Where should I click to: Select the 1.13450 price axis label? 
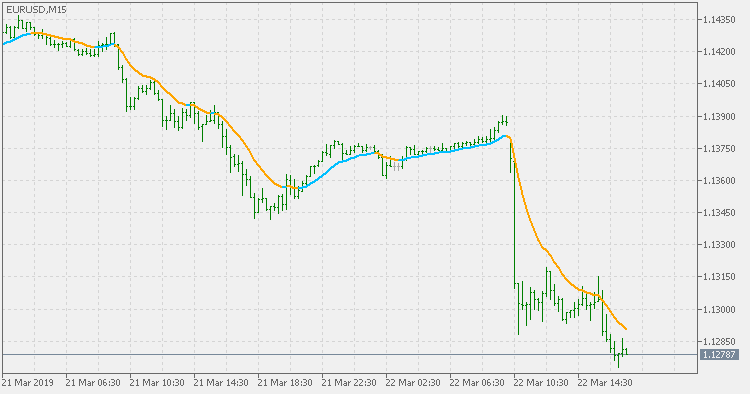click(719, 212)
